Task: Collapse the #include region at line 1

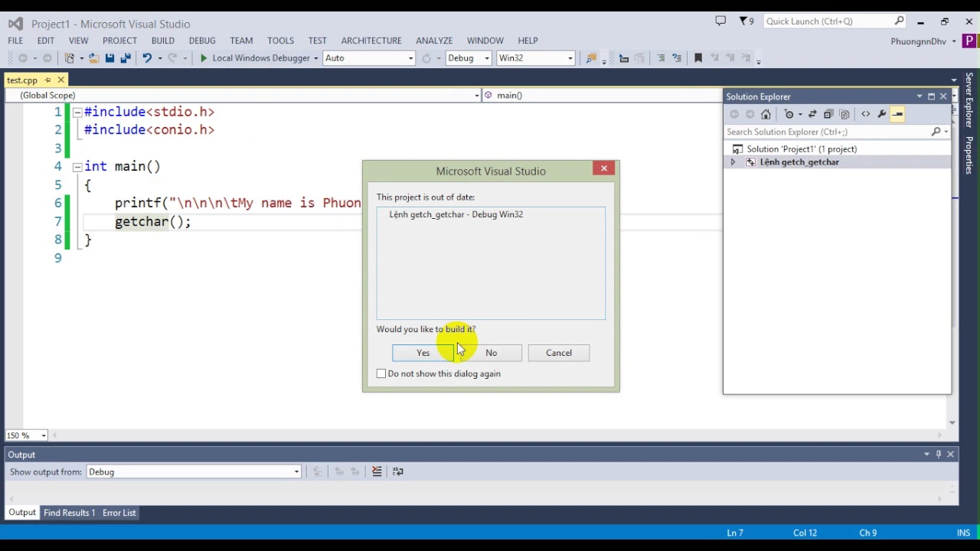Action: click(77, 112)
